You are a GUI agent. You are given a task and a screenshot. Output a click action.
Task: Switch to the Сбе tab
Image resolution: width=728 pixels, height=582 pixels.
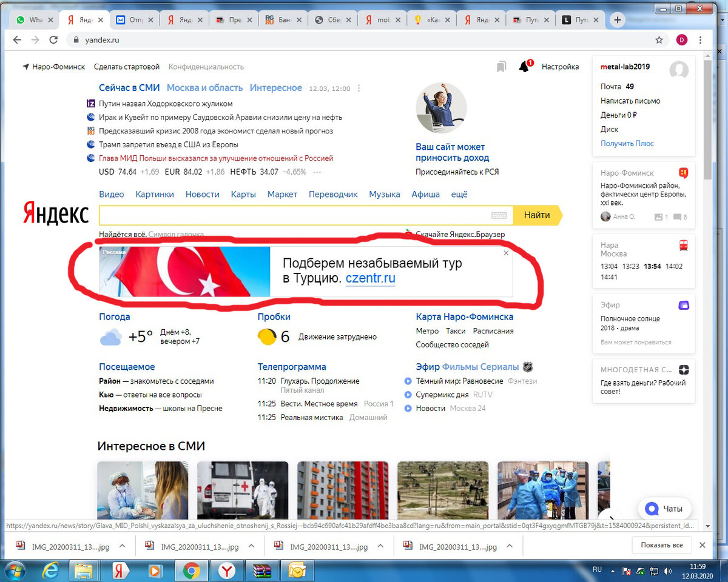[x=332, y=20]
